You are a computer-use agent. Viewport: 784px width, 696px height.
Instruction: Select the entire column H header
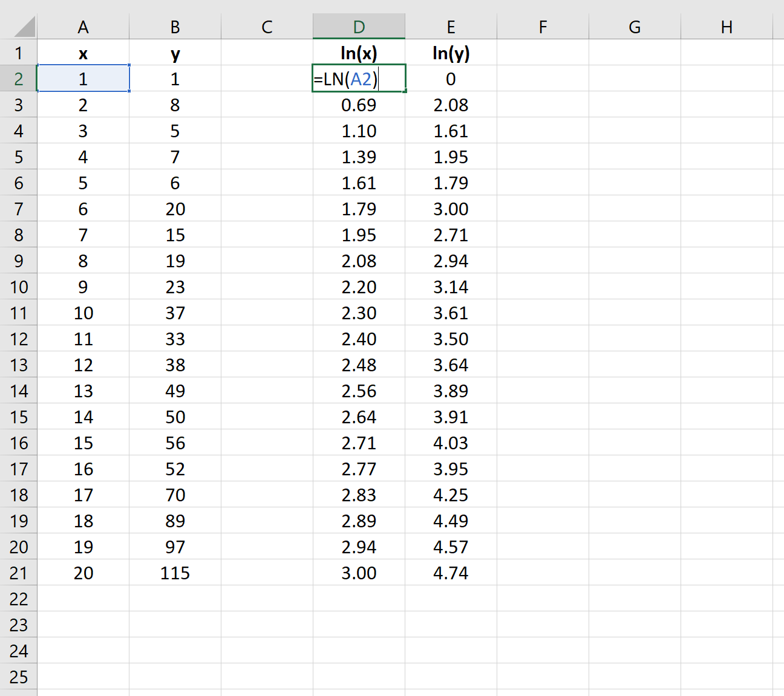click(x=727, y=27)
